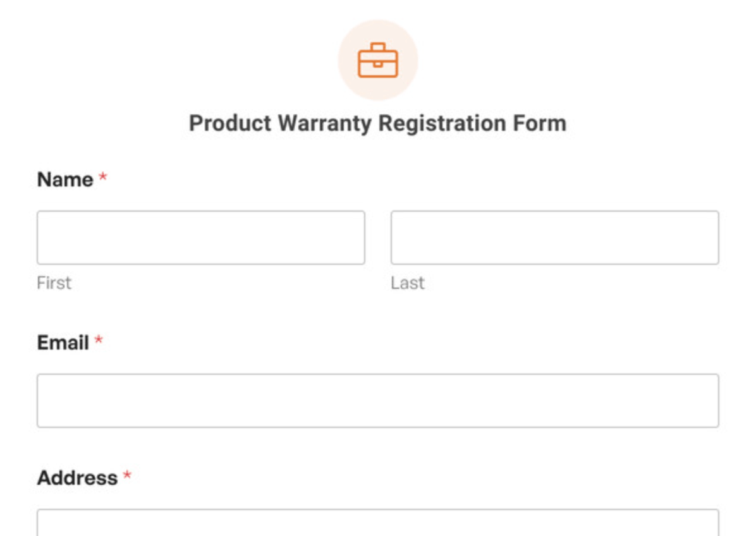Click the "Last" sublabel text
The width and height of the screenshot is (756, 536).
point(408,283)
